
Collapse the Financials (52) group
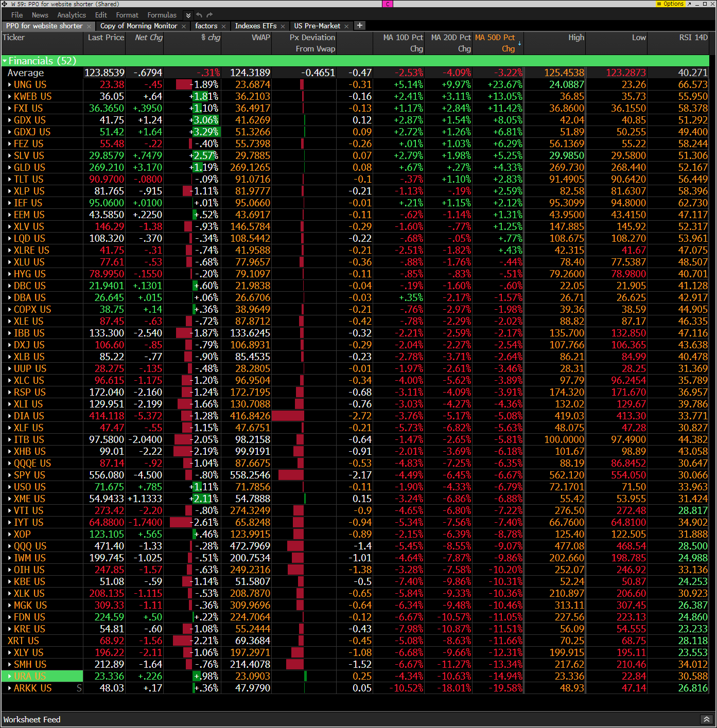tap(5, 61)
